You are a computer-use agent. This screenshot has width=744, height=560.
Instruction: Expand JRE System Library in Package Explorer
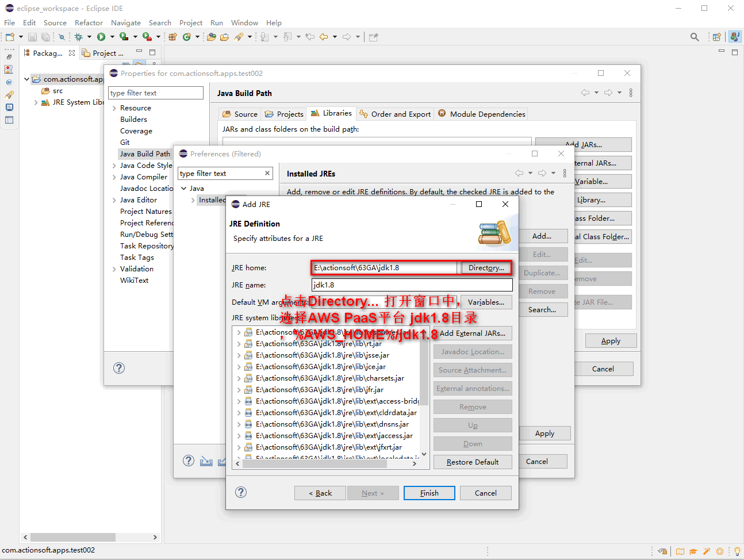coord(36,102)
